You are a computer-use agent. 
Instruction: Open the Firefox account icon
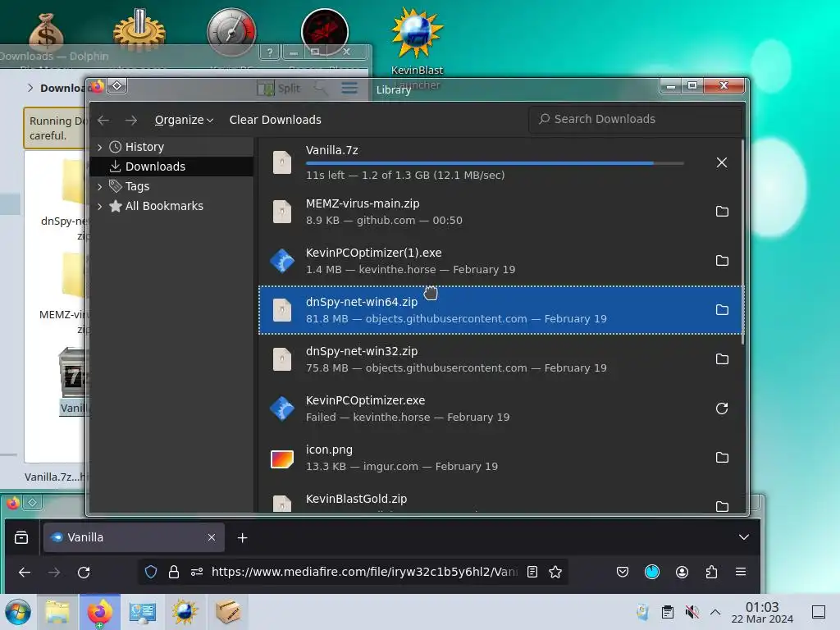point(682,572)
